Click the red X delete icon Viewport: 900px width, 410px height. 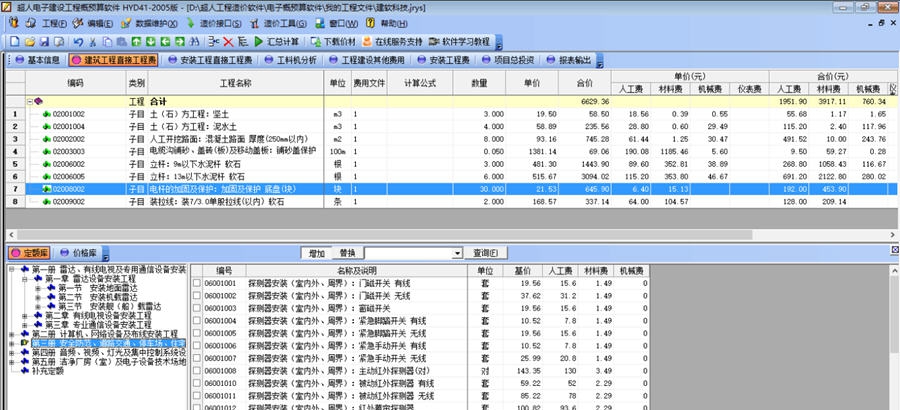pyautogui.click(x=228, y=42)
